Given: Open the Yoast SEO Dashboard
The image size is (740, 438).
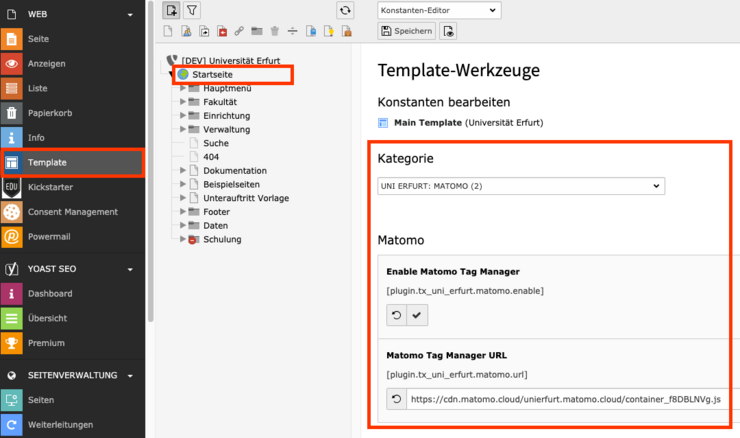Looking at the screenshot, I should click(49, 294).
